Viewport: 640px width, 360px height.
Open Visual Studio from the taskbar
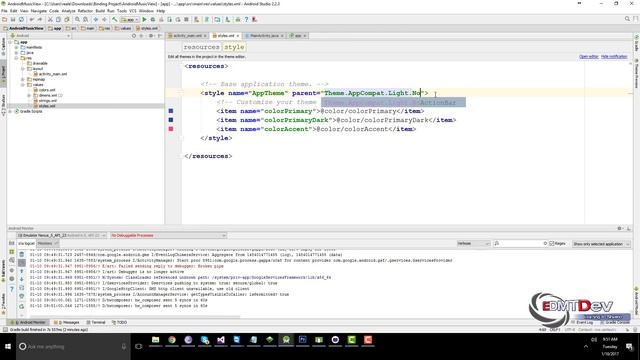coord(221,340)
